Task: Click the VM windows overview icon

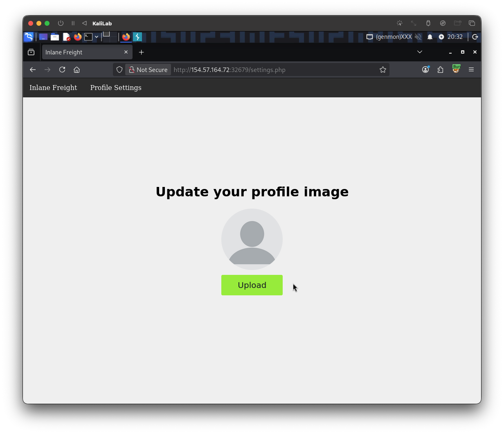Action: click(x=472, y=23)
